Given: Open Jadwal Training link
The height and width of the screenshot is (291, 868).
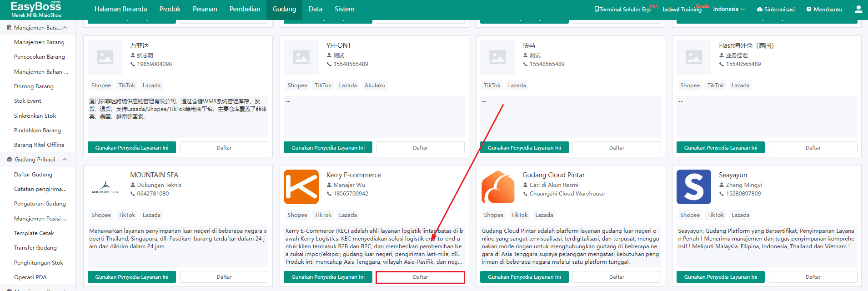Looking at the screenshot, I should tap(681, 10).
